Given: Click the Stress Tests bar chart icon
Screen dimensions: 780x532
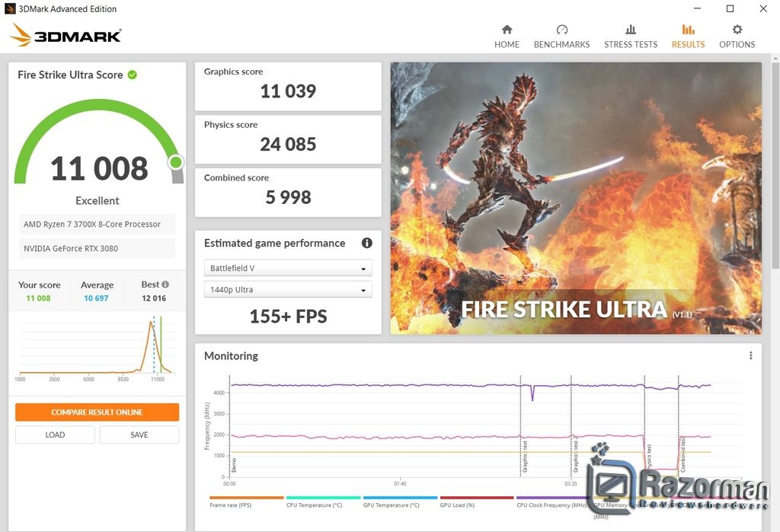Looking at the screenshot, I should pos(631,30).
